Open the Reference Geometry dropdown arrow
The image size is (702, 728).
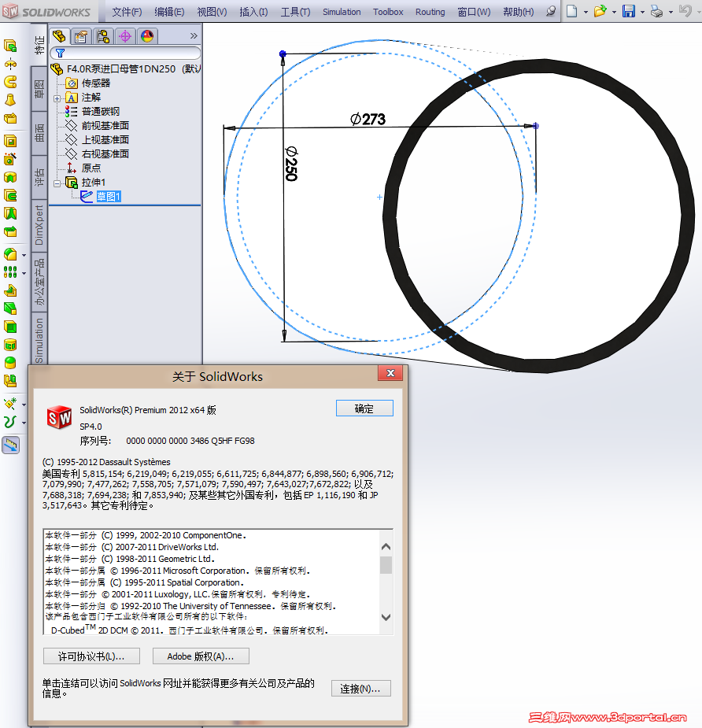click(x=24, y=405)
